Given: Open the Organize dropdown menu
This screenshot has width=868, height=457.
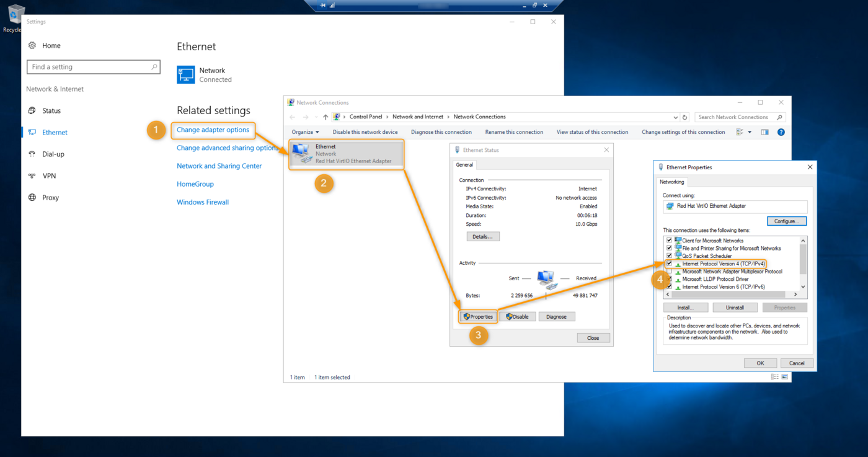Looking at the screenshot, I should point(305,132).
